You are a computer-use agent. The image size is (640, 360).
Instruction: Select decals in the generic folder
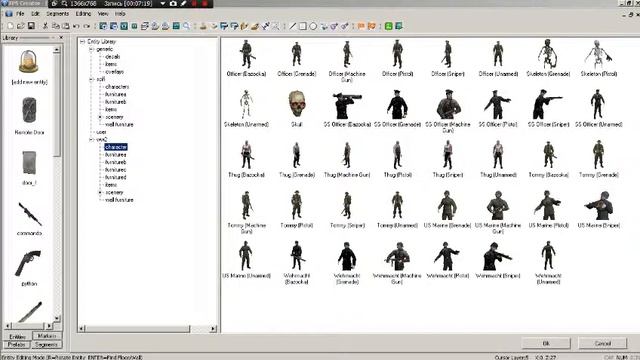click(x=113, y=57)
